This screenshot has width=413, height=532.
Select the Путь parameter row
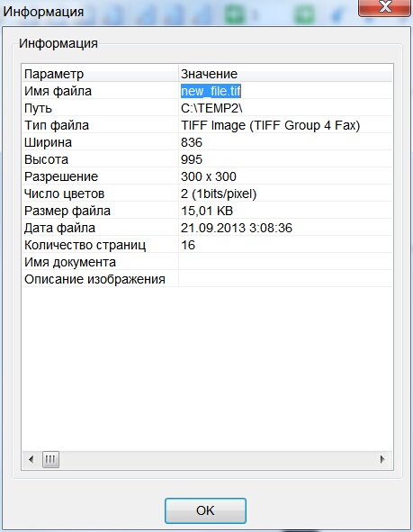[x=207, y=108]
